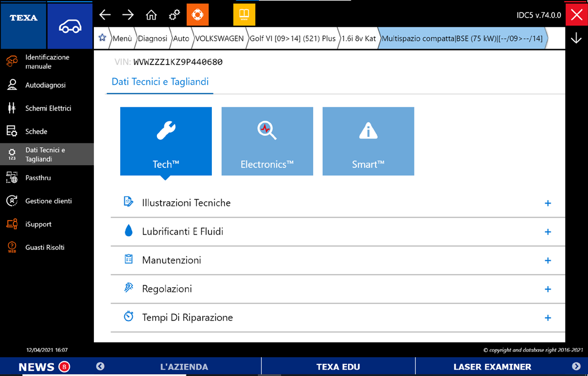Viewport: 588px width, 376px height.
Task: Click the Manutenzioni checklist icon
Action: tap(128, 259)
